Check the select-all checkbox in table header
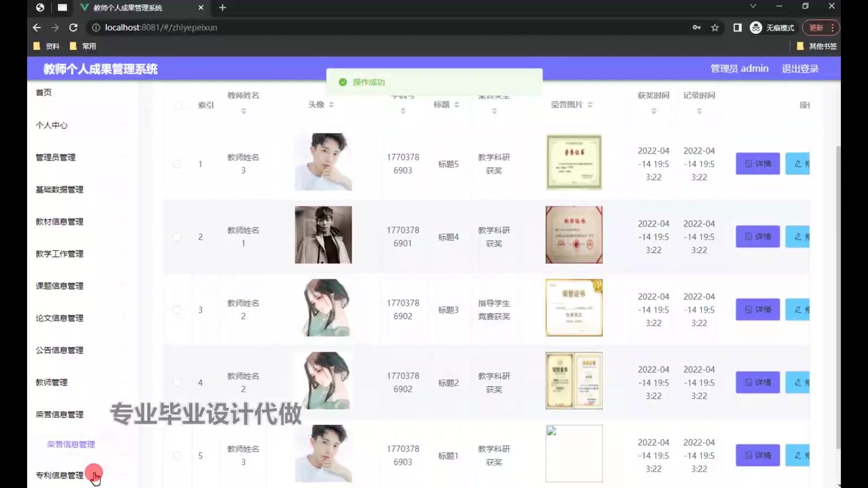 (178, 105)
